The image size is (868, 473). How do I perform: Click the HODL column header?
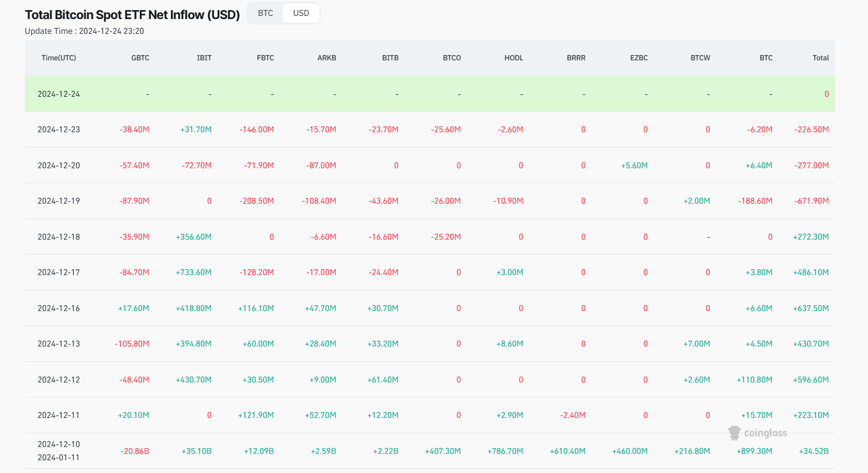pos(514,58)
